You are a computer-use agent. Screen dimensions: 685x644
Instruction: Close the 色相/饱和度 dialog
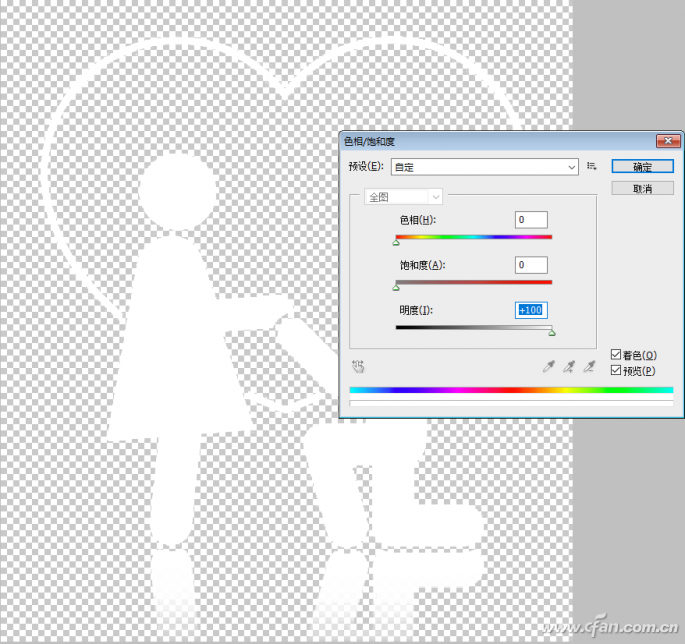point(668,141)
